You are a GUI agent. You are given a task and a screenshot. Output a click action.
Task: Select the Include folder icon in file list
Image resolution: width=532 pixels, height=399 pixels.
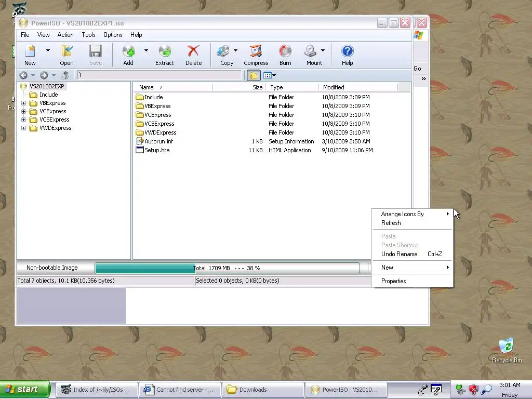(140, 97)
